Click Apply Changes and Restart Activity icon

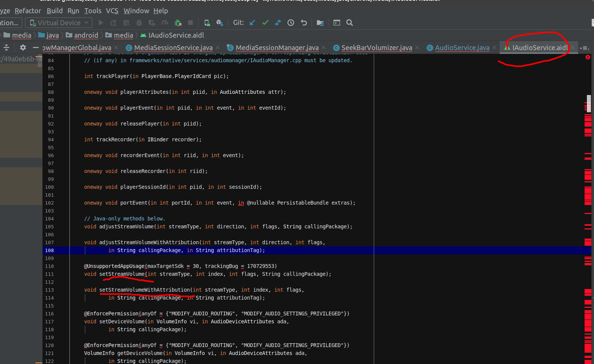coord(113,23)
